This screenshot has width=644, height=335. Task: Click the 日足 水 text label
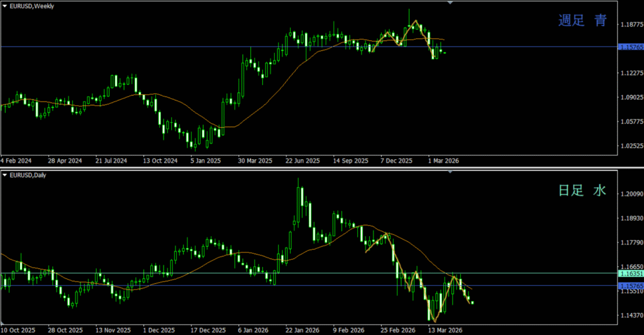click(x=582, y=190)
